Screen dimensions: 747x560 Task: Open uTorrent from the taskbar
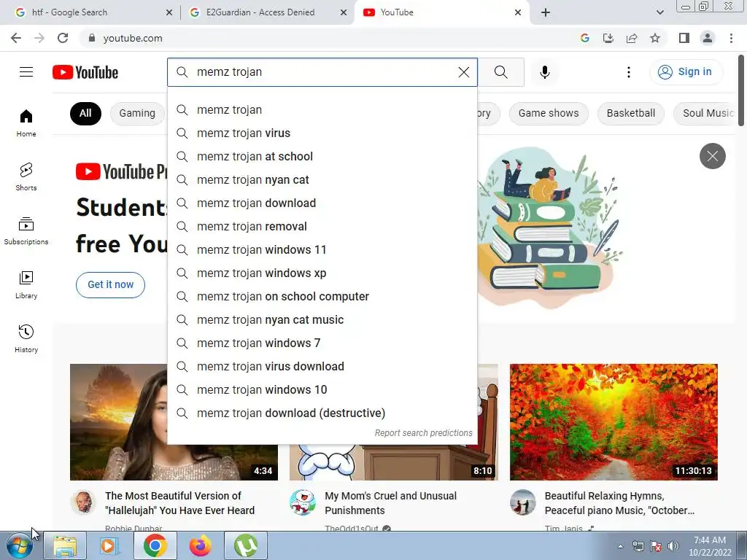[x=245, y=545]
